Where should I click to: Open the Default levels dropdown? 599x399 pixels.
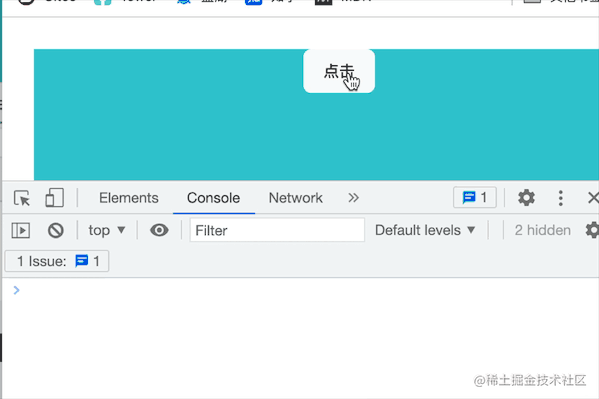(425, 230)
